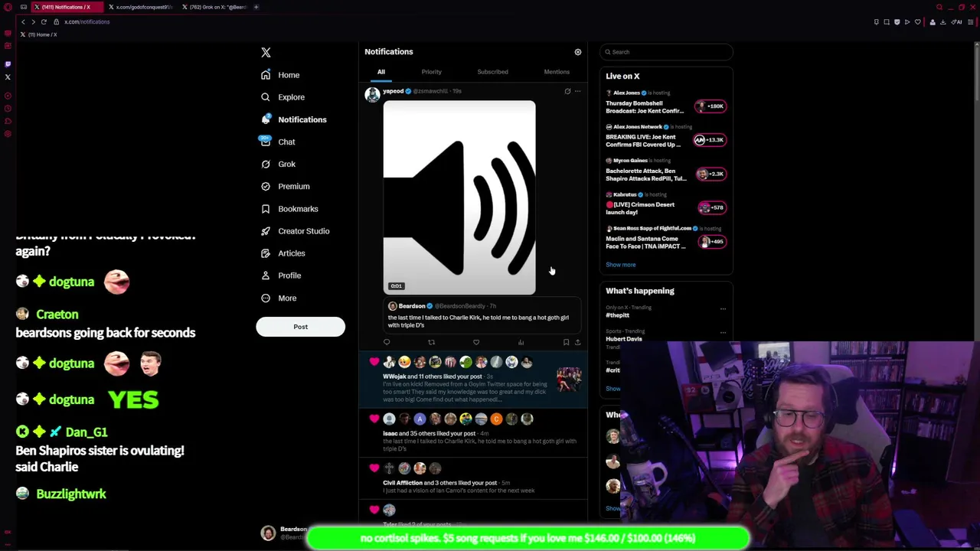Bookmark the yapeod post
This screenshot has width=980, height=551.
point(566,342)
